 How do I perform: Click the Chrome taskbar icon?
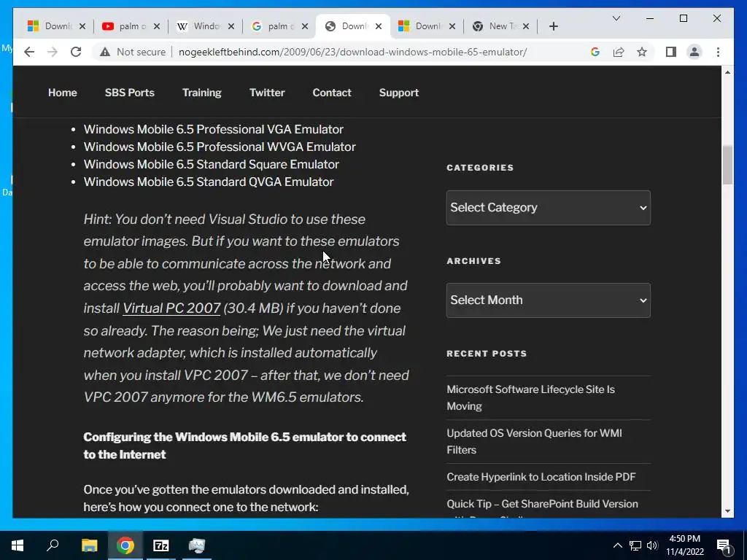(125, 545)
